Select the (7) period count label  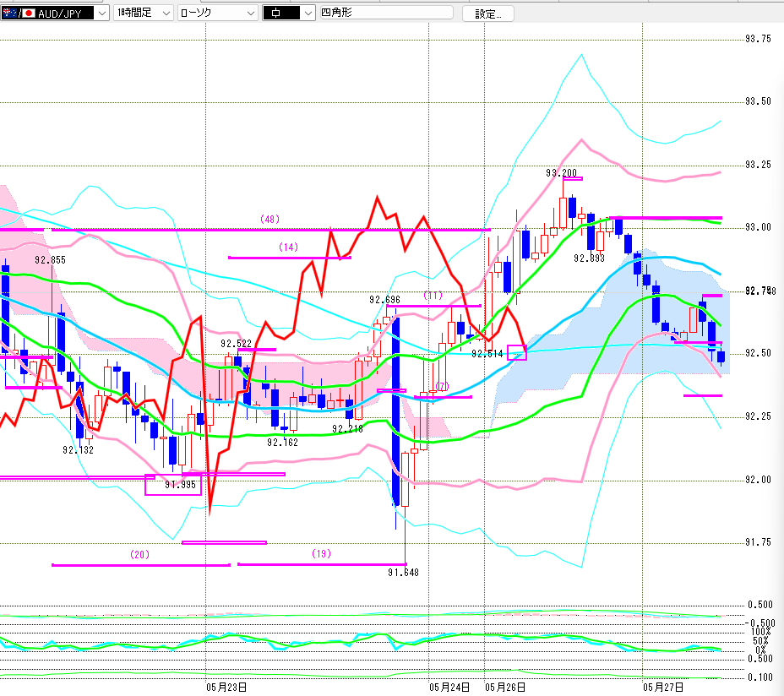click(442, 387)
